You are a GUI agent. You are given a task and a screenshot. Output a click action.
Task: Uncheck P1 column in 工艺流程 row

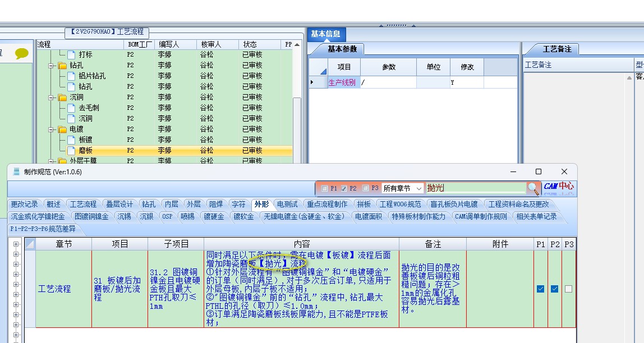[x=541, y=289]
